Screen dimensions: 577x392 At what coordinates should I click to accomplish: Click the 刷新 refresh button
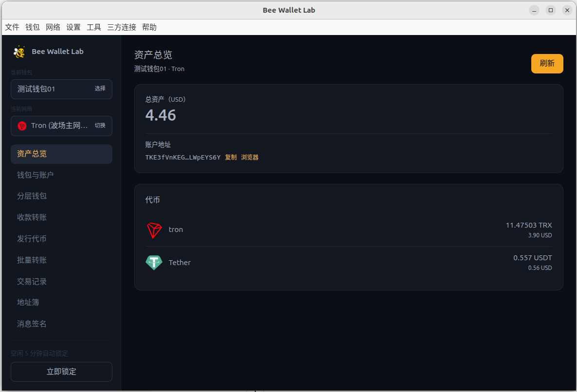pos(547,64)
